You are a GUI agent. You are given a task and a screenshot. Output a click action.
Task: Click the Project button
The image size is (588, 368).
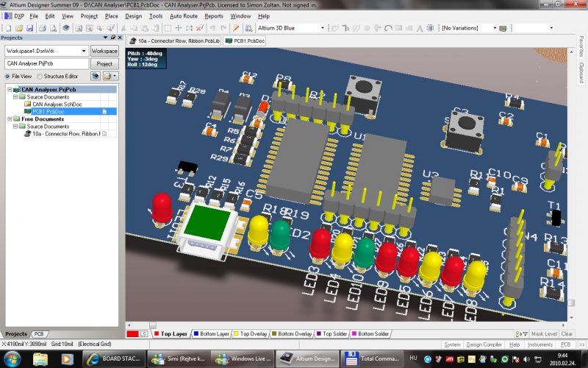coord(104,64)
